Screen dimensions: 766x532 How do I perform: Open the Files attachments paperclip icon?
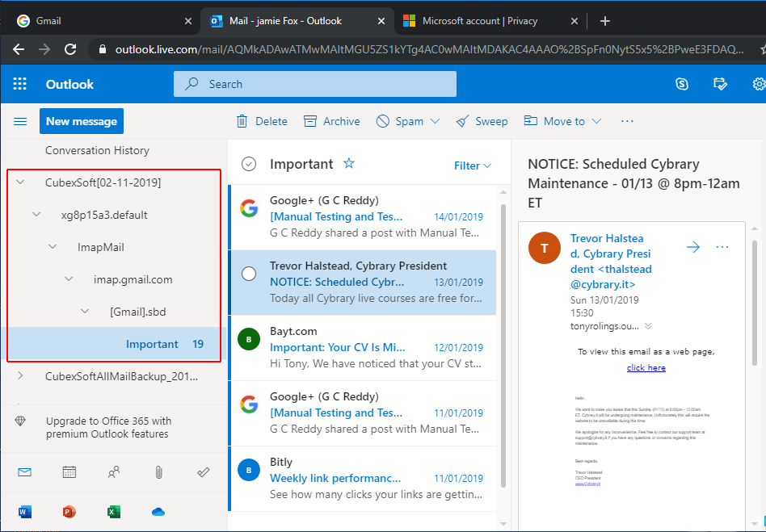(158, 472)
